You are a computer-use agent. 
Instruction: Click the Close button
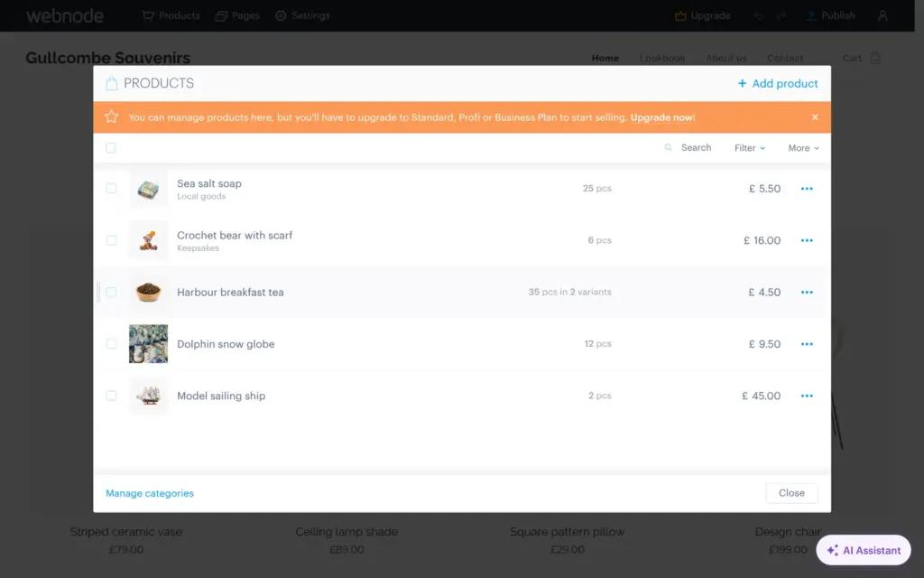tap(791, 493)
